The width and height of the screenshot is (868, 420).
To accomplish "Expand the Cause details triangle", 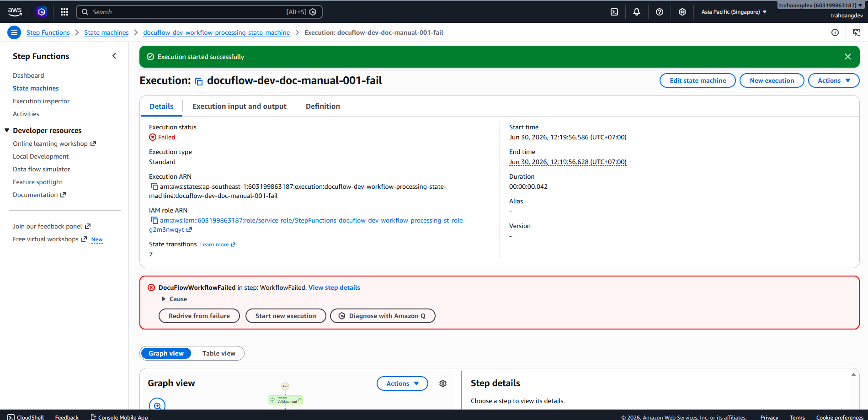I will click(x=163, y=299).
